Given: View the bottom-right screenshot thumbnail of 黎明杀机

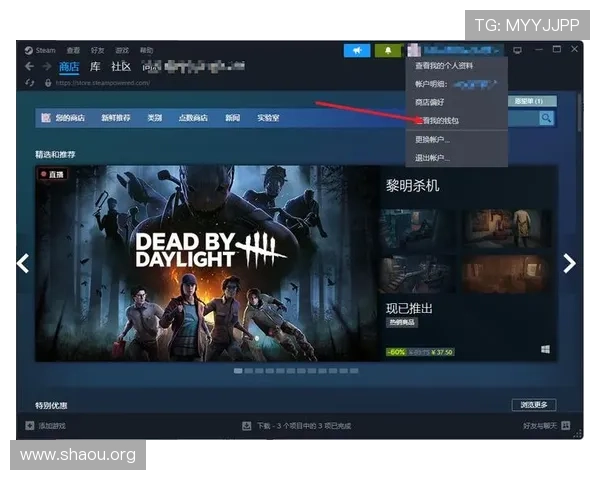Looking at the screenshot, I should (x=506, y=274).
